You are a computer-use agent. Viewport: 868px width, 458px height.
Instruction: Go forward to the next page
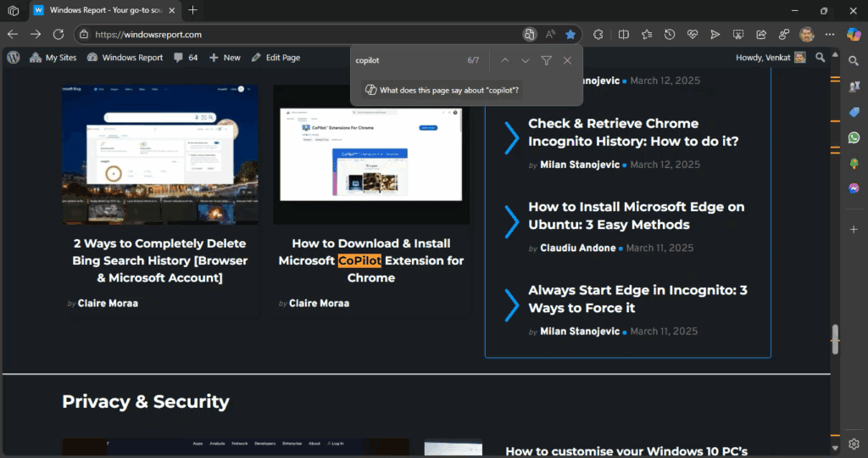pos(36,34)
